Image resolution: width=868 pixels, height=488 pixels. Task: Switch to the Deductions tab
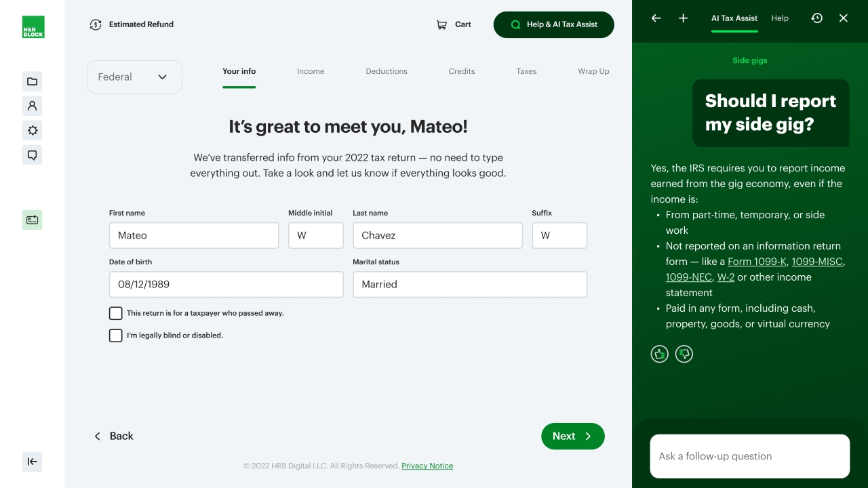tap(387, 71)
